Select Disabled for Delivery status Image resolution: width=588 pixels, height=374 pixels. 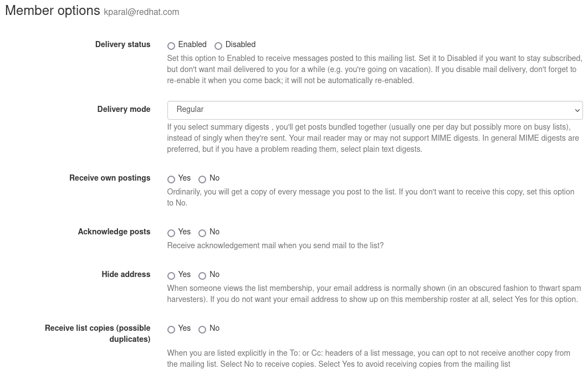[x=218, y=46]
